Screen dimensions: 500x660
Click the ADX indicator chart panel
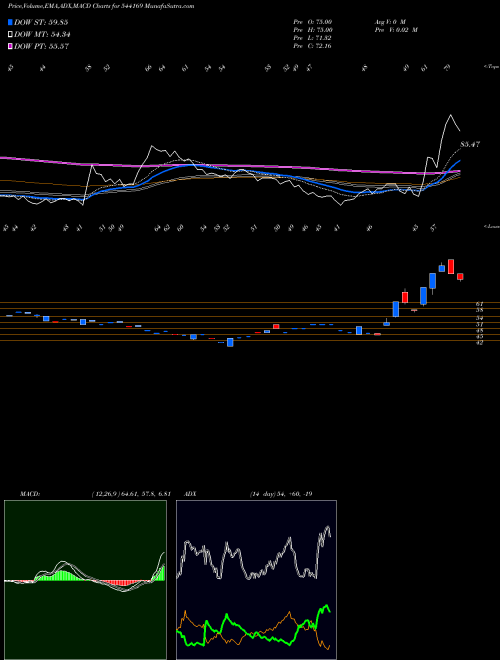pos(256,580)
